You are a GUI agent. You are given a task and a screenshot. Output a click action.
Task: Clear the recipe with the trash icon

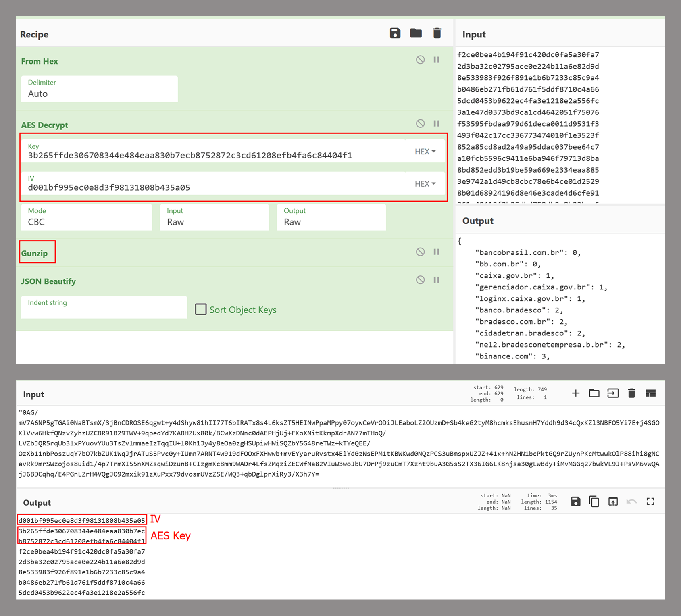437,33
